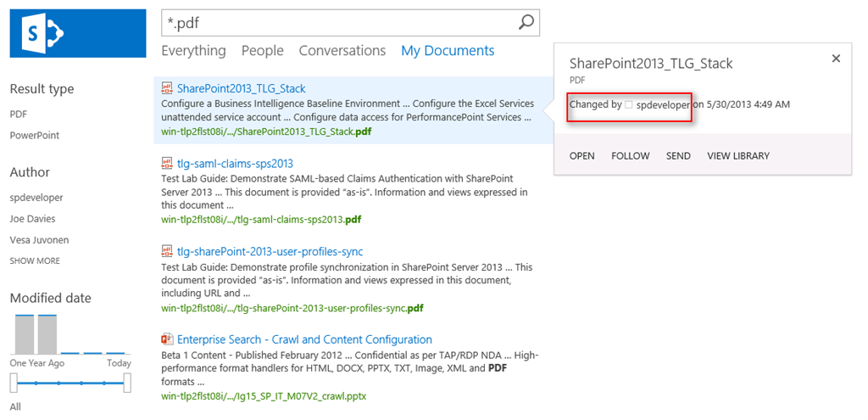This screenshot has width=868, height=420.
Task: Click the search magnifier icon
Action: (526, 23)
